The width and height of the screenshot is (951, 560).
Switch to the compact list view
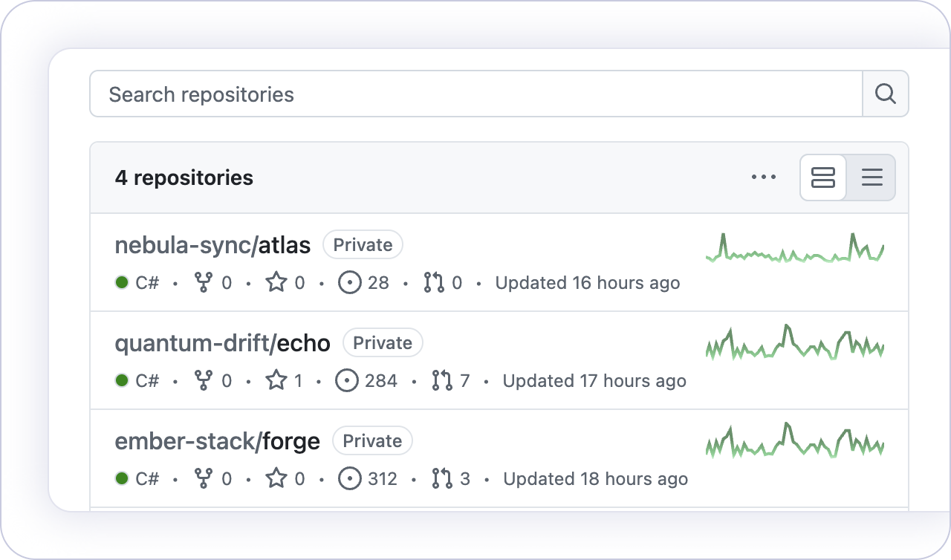coord(872,178)
